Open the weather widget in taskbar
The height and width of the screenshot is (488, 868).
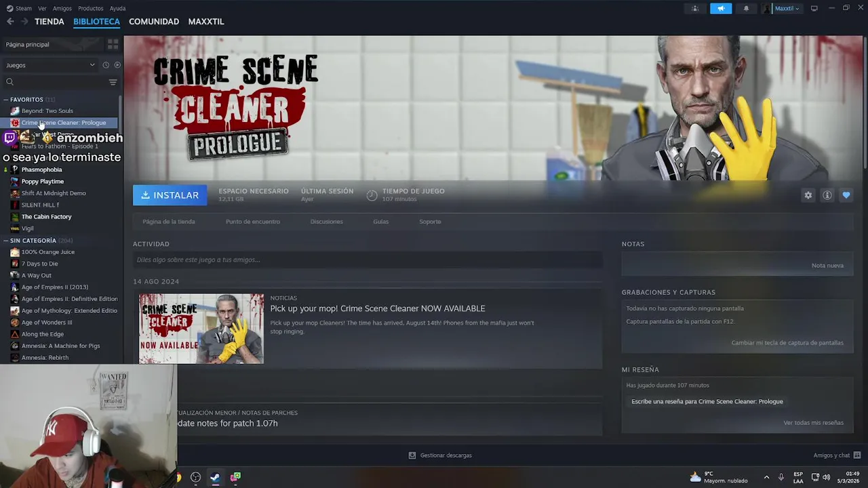[719, 477]
